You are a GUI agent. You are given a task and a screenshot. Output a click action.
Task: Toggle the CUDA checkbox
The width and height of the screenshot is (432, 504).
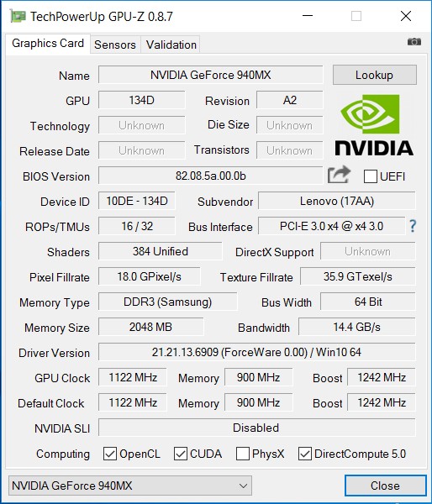pyautogui.click(x=180, y=454)
